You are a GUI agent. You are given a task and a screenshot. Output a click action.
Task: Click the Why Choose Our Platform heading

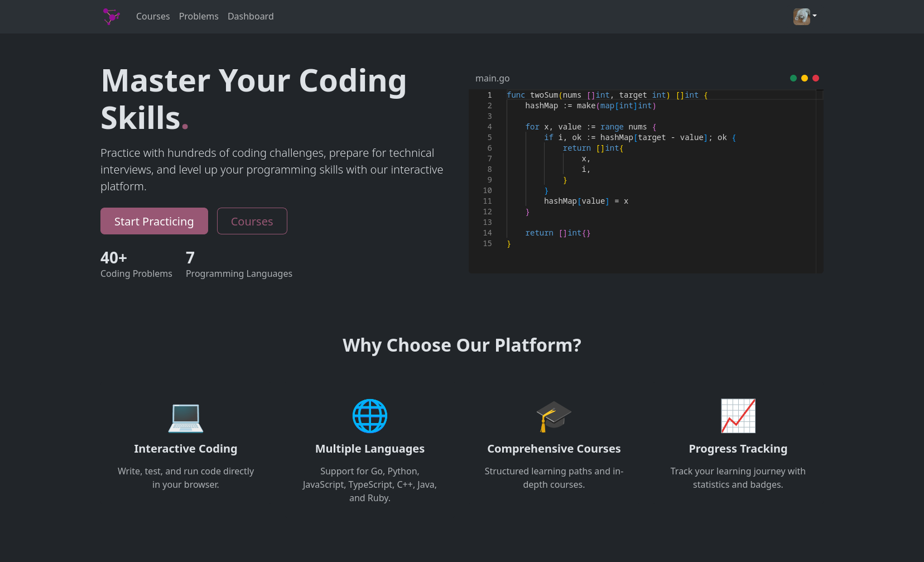pos(462,345)
